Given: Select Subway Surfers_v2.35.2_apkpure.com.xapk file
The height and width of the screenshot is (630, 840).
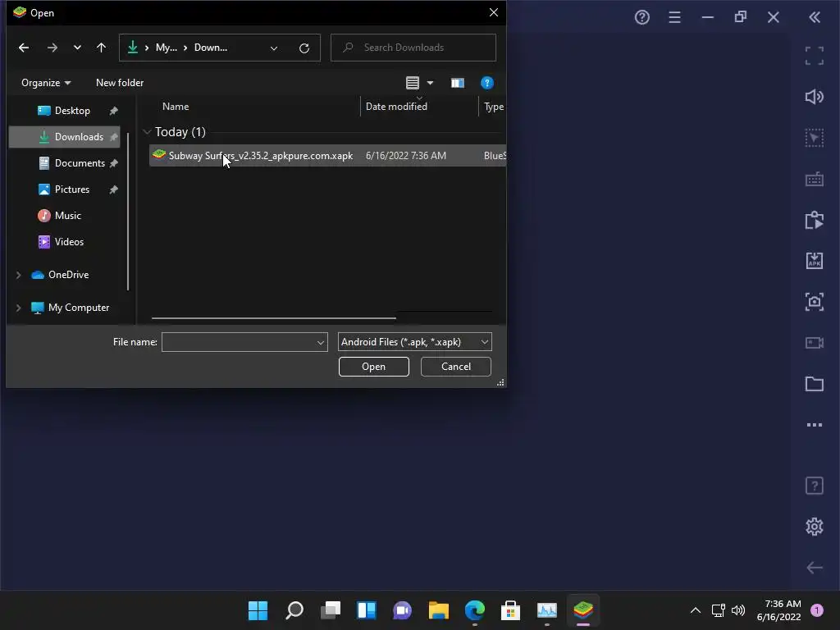Looking at the screenshot, I should [x=327, y=156].
